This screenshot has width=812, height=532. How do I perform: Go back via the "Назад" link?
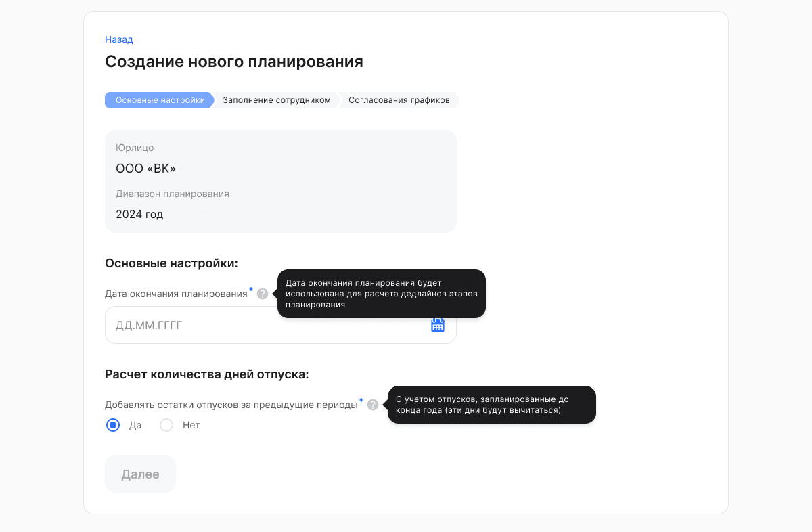pyautogui.click(x=119, y=39)
